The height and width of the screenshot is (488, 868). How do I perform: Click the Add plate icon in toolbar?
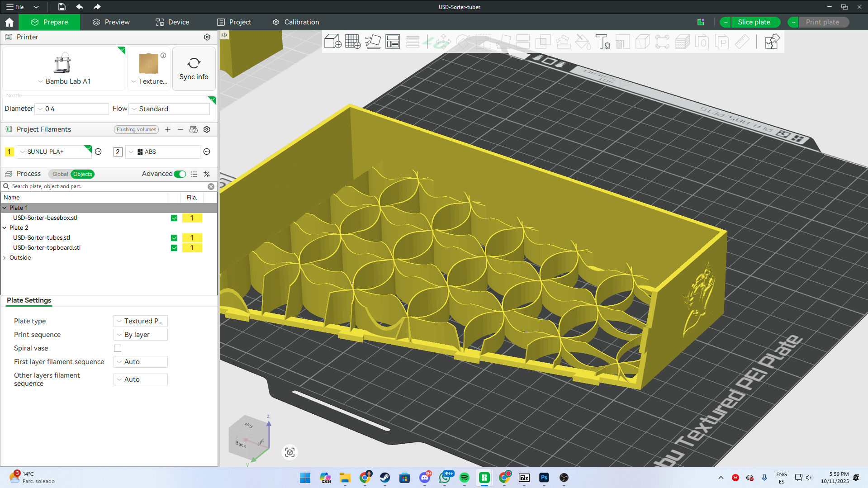[x=352, y=42]
